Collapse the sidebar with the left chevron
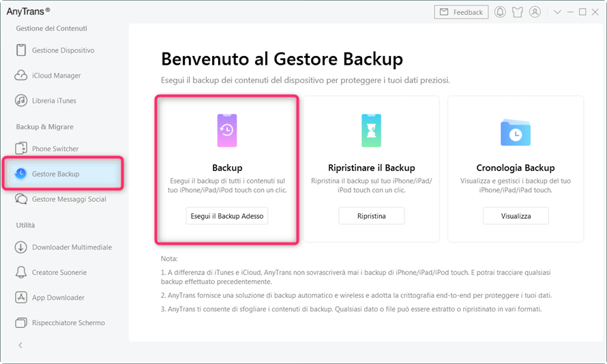 (x=20, y=345)
